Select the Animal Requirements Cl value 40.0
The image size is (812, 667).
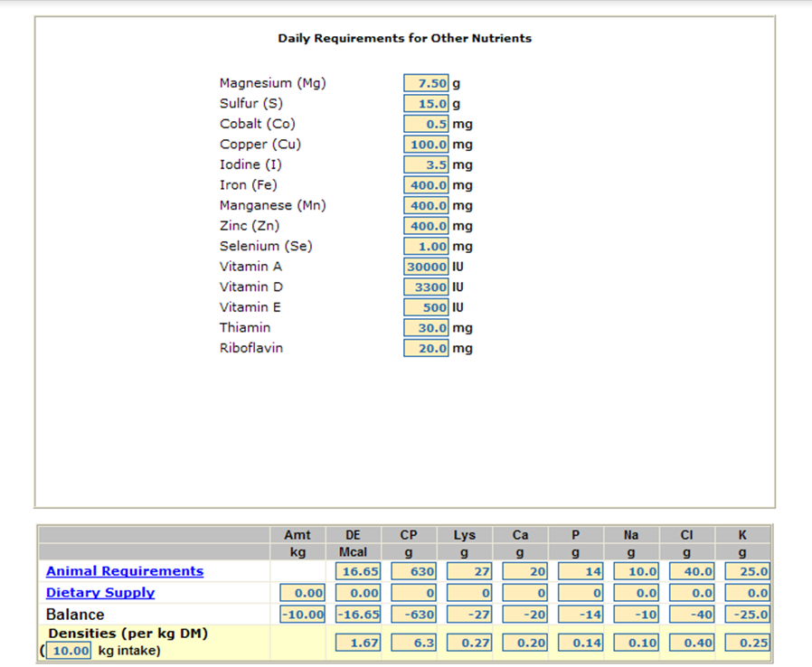pyautogui.click(x=692, y=571)
